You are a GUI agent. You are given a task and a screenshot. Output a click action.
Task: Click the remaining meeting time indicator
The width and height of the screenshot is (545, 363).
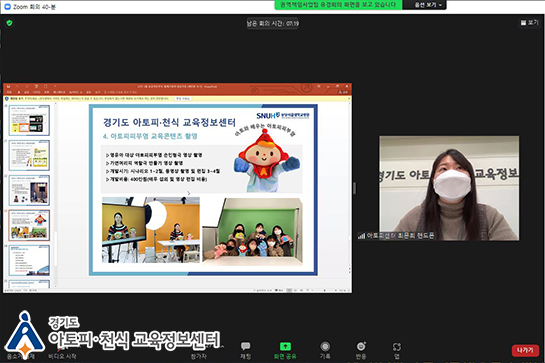pos(272,23)
